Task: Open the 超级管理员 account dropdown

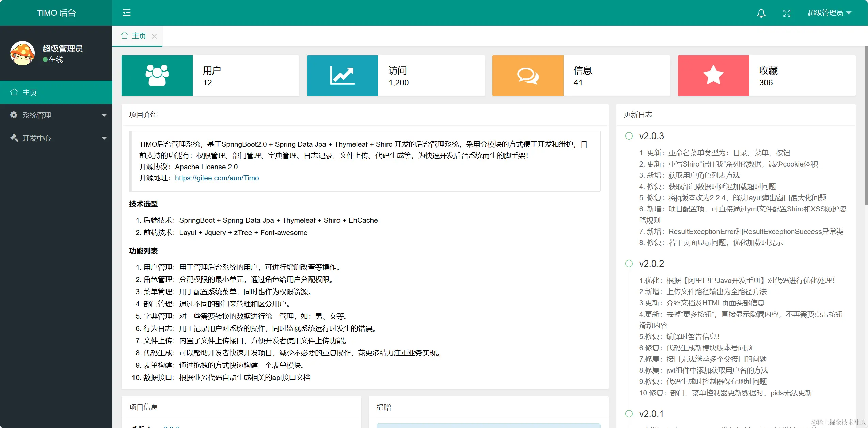Action: point(829,13)
